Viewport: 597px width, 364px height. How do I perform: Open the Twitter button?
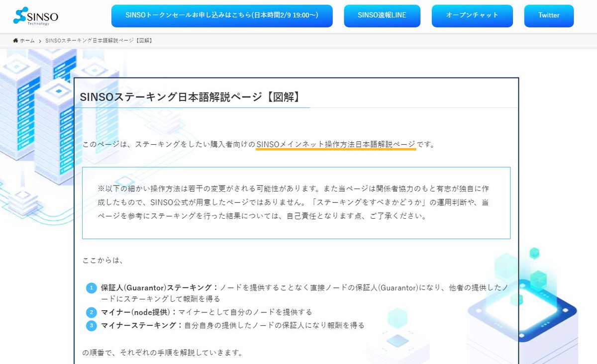[549, 16]
